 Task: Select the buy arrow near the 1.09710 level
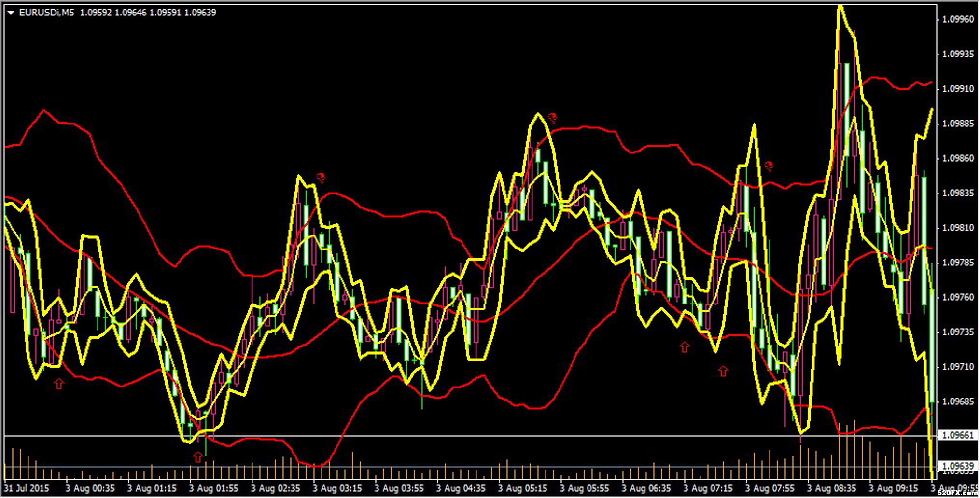tap(723, 371)
